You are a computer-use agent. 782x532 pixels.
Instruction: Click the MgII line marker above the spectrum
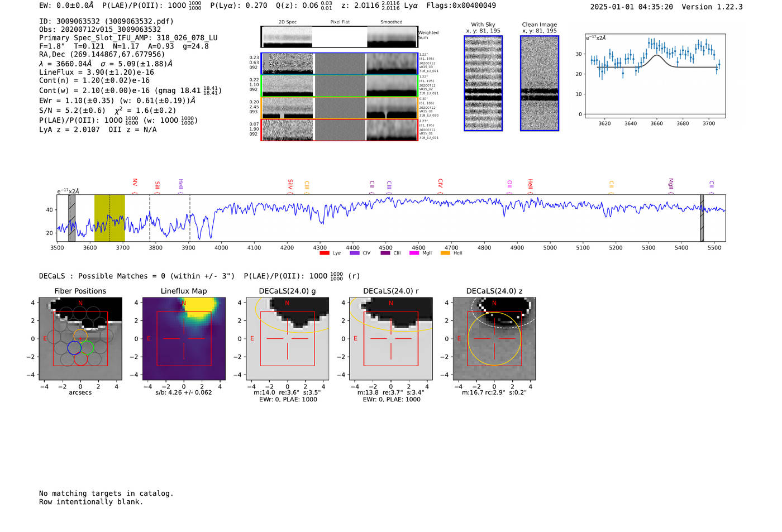tap(671, 185)
